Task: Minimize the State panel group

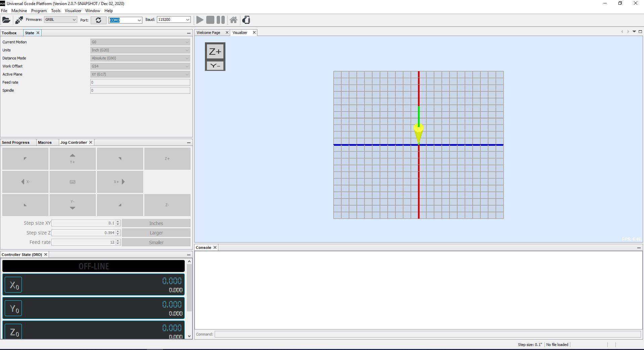Action: pos(188,33)
